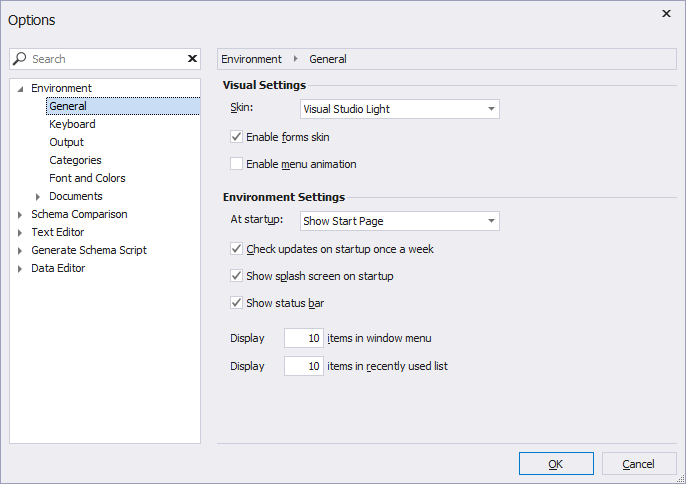Click the Cancel button
Image resolution: width=686 pixels, height=484 pixels.
639,463
